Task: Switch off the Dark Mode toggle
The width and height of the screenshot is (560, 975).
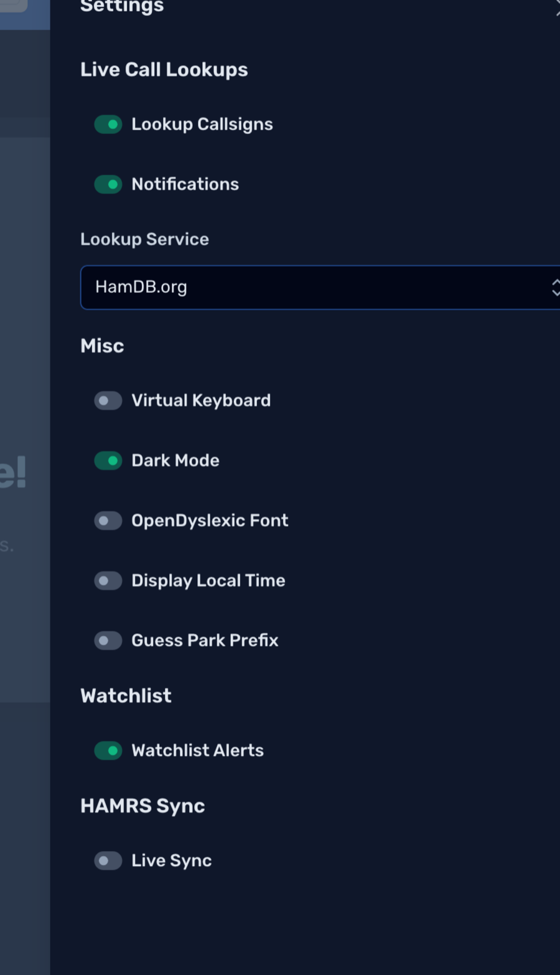Action: (108, 461)
